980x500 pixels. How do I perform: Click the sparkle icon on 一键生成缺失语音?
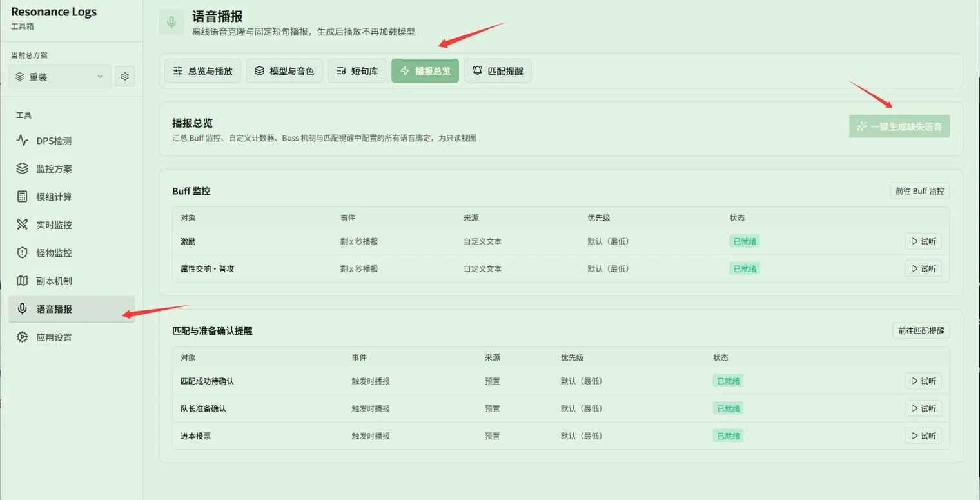coord(862,126)
